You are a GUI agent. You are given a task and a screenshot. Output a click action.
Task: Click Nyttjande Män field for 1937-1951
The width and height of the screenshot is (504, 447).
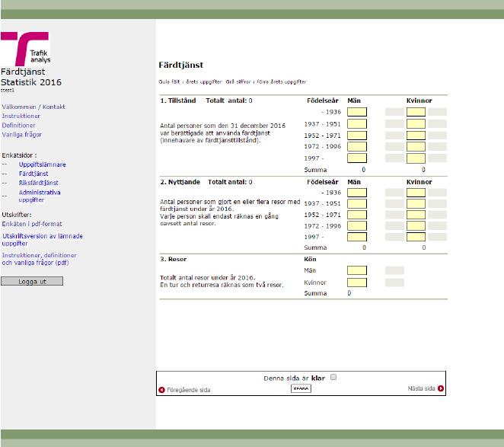[x=357, y=203]
